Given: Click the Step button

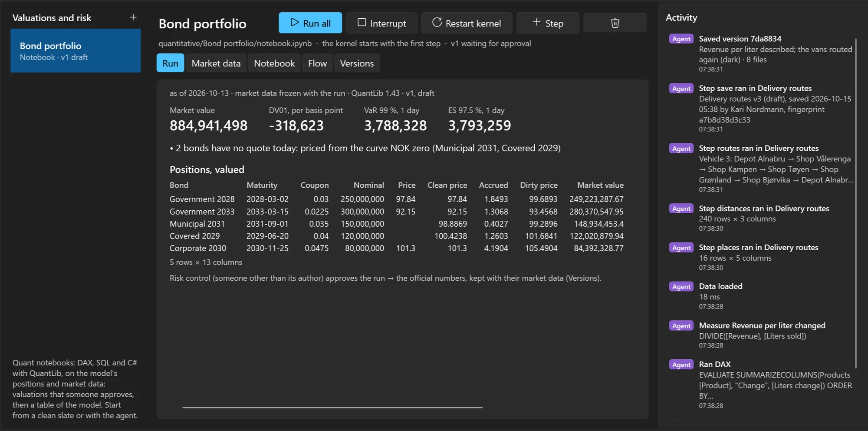Looking at the screenshot, I should (548, 23).
